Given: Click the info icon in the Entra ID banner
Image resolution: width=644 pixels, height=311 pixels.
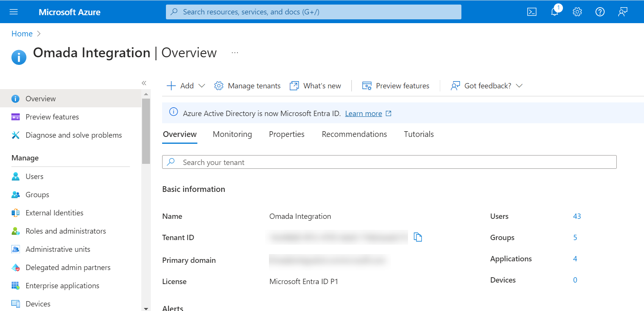Looking at the screenshot, I should point(174,112).
